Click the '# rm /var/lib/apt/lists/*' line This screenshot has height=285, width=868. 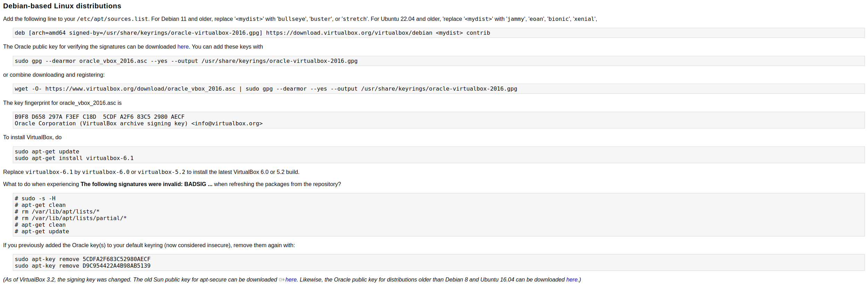(57, 212)
